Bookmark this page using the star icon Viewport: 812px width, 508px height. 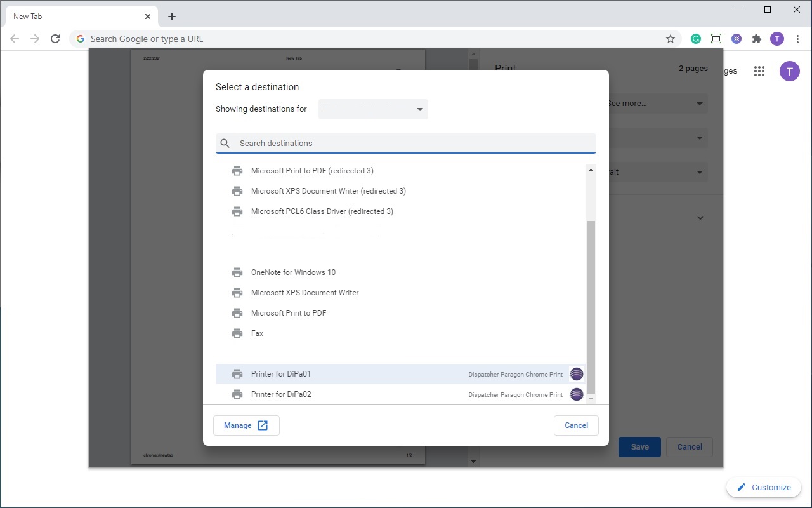pyautogui.click(x=671, y=39)
